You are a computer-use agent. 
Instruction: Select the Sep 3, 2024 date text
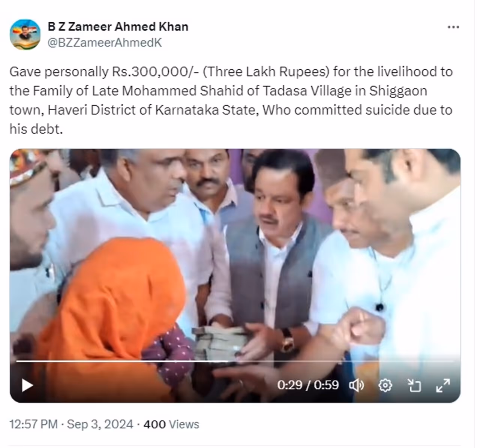pyautogui.click(x=100, y=424)
